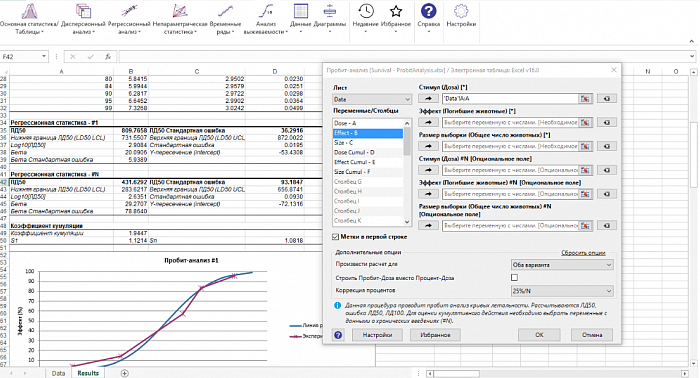700x378 pixels.
Task: Select Dose Cumul - D in variables list
Action: tap(368, 153)
